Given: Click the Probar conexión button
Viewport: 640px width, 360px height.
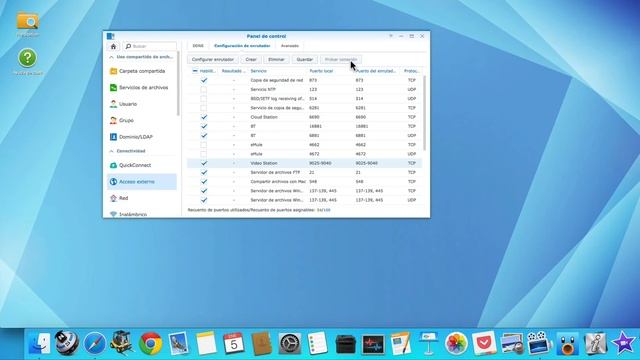Looking at the screenshot, I should pyautogui.click(x=341, y=60).
